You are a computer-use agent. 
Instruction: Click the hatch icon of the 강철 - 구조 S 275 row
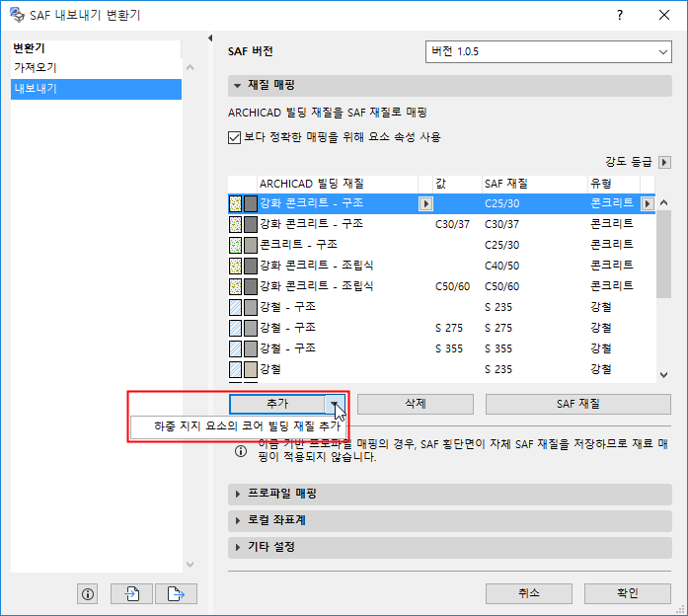click(236, 328)
